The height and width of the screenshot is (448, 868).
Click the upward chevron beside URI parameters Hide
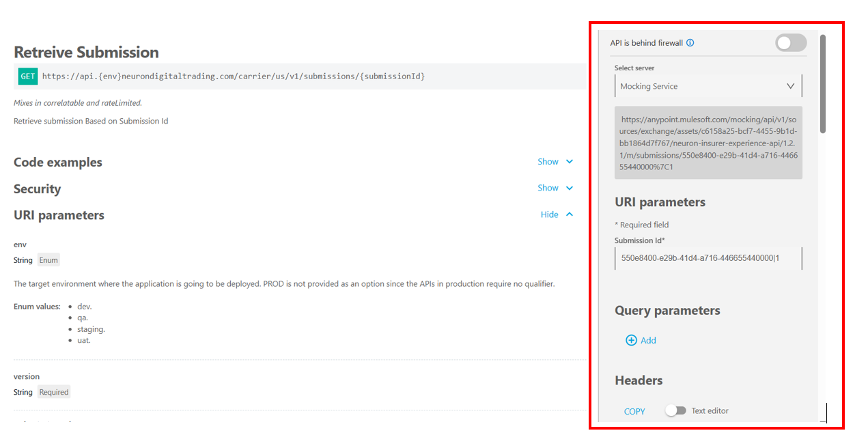pos(570,214)
